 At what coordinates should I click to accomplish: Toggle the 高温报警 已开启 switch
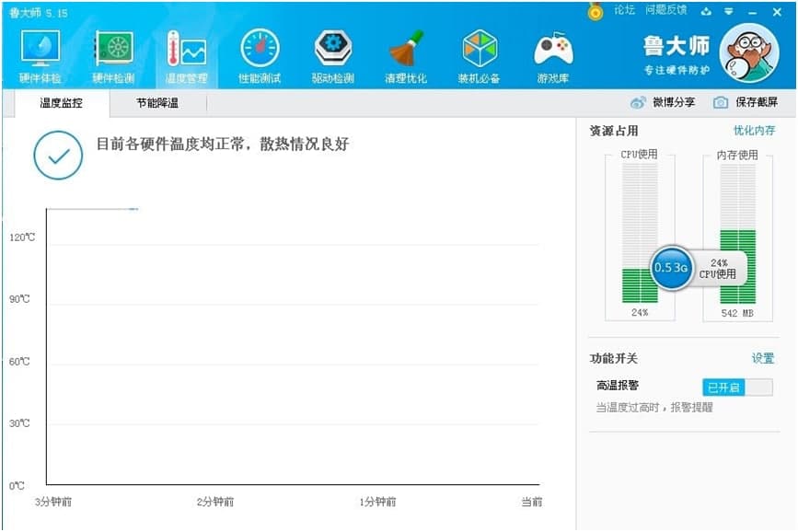pos(737,387)
